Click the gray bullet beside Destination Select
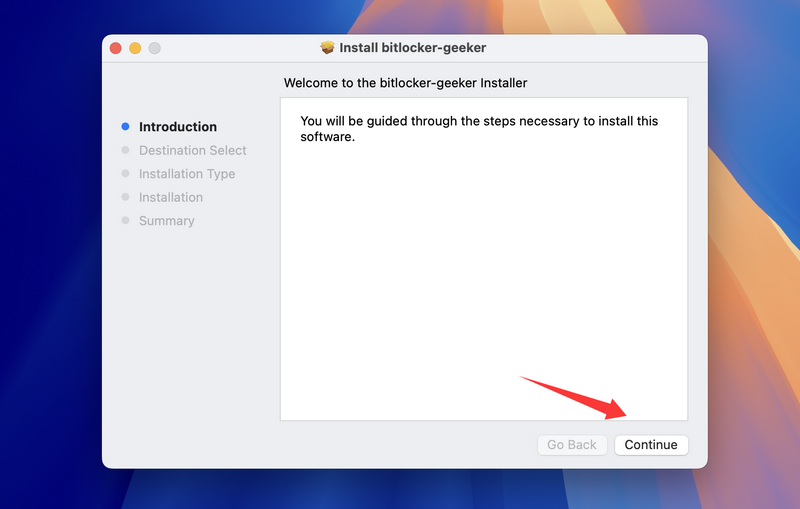Screen dimensions: 800x509 (125, 150)
